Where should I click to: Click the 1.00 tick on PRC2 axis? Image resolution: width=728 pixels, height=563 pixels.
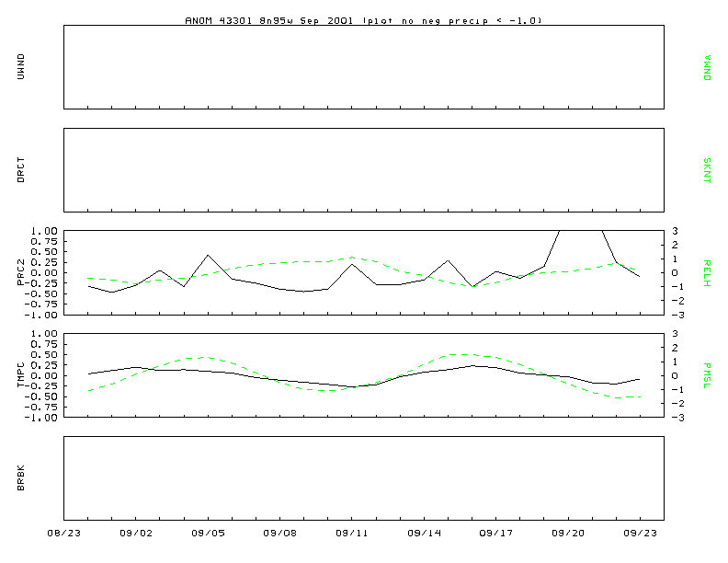pos(44,231)
